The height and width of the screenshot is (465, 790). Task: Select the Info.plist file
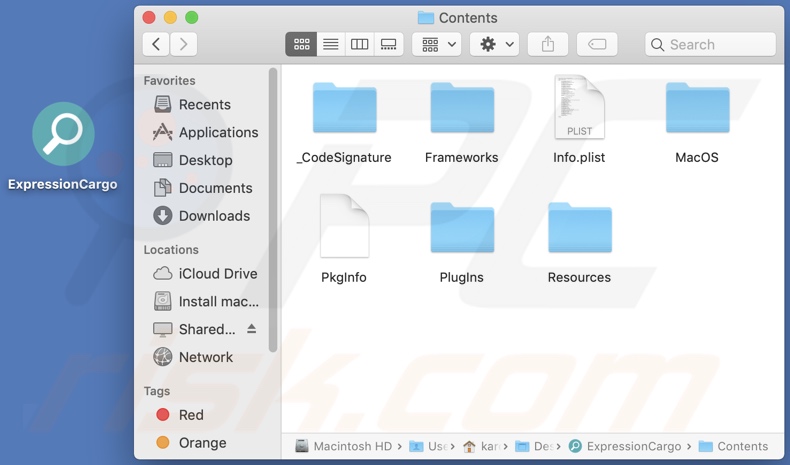pos(579,121)
